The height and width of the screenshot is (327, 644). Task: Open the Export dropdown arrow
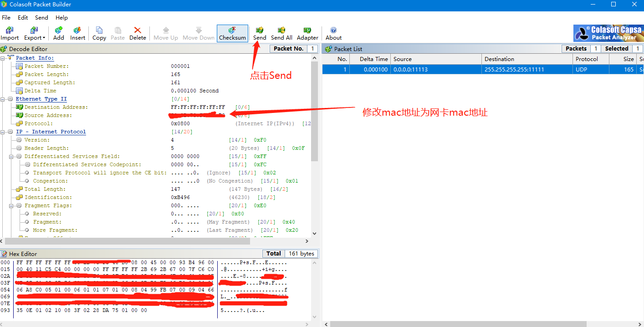tap(43, 37)
